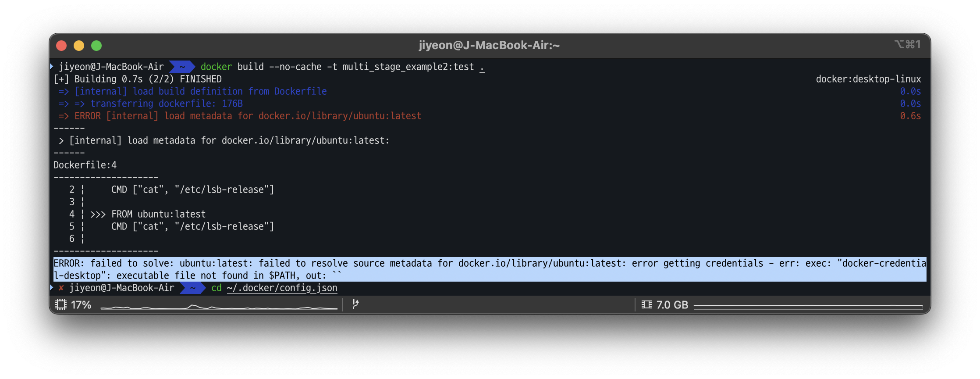Click the blue tilde segment on last prompt
This screenshot has width=980, height=379.
point(192,288)
